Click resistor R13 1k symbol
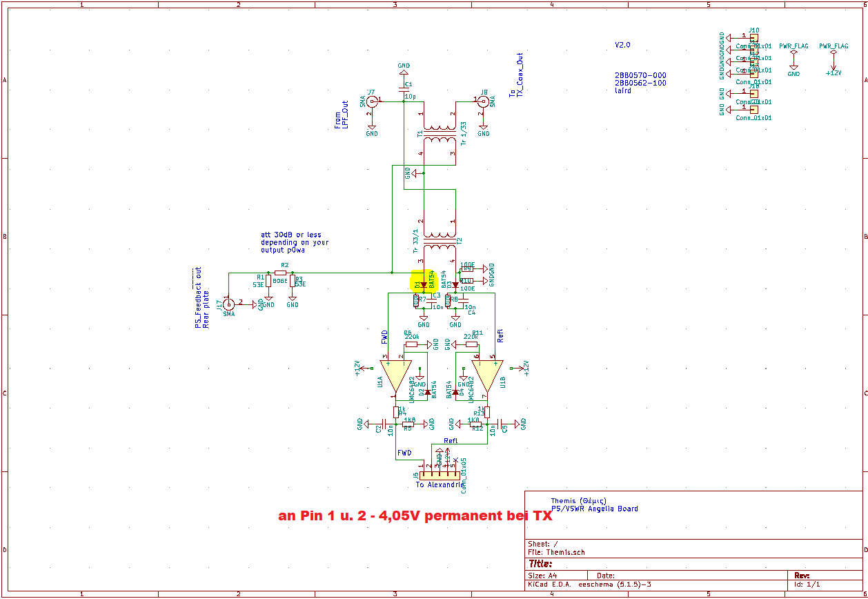 pos(487,412)
